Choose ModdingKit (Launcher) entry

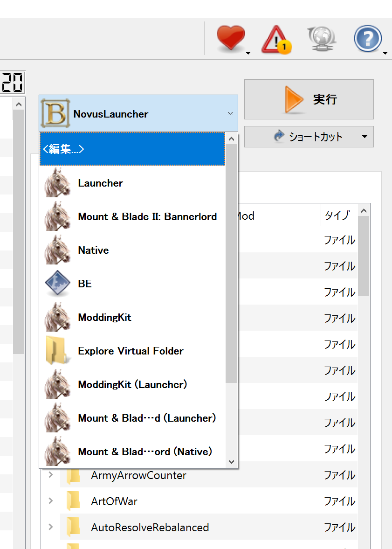coord(132,384)
